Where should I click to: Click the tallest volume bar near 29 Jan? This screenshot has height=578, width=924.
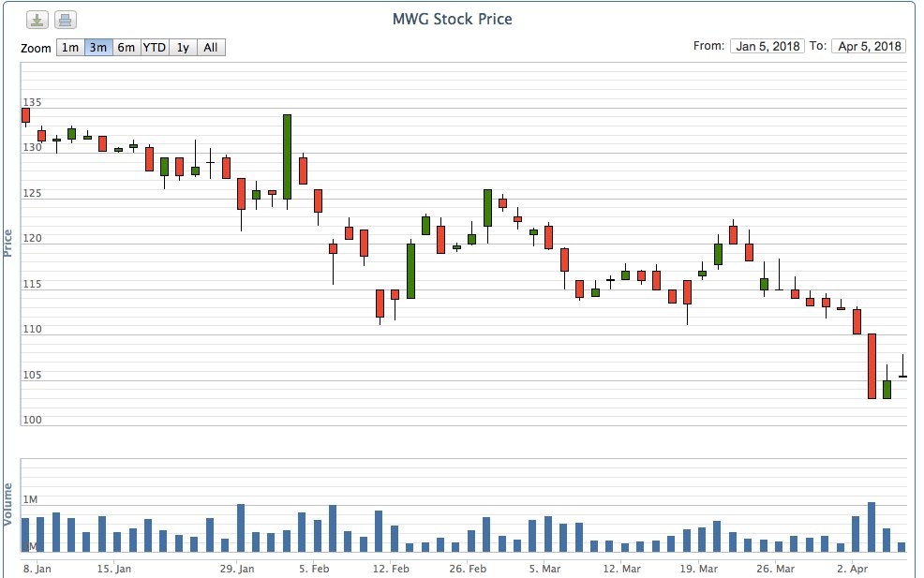point(241,527)
